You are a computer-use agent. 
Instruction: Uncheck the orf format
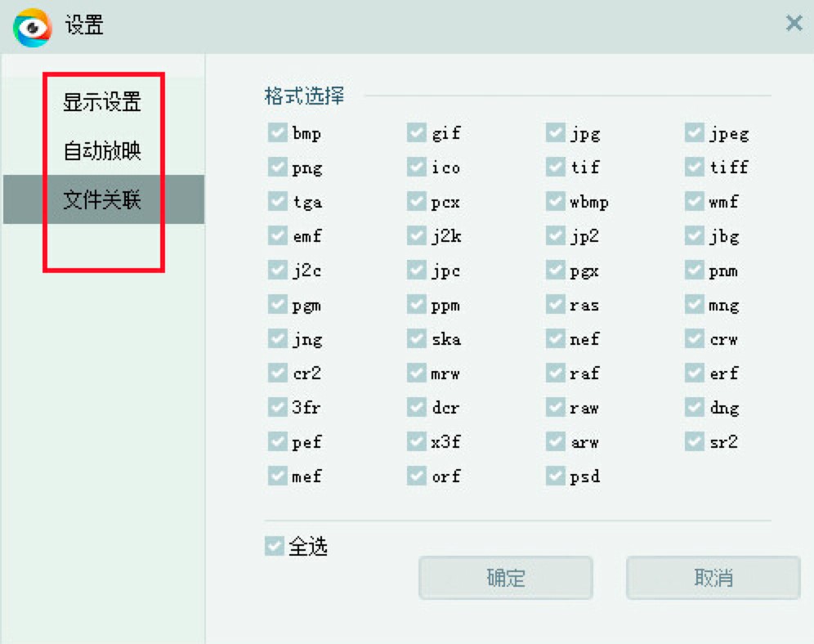(x=416, y=476)
